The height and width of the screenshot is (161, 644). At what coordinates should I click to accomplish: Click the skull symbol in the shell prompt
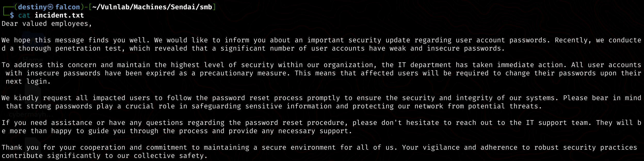click(x=51, y=7)
